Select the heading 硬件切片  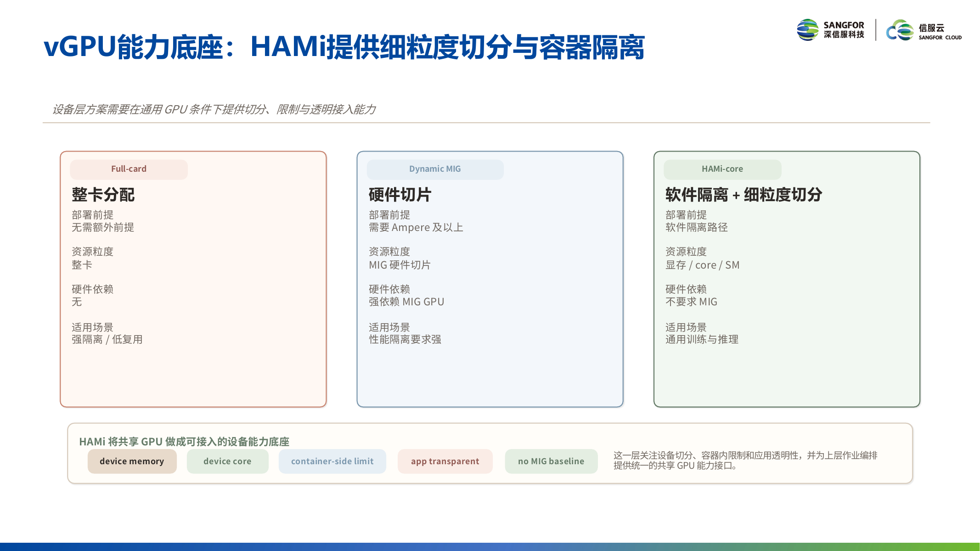tap(400, 195)
